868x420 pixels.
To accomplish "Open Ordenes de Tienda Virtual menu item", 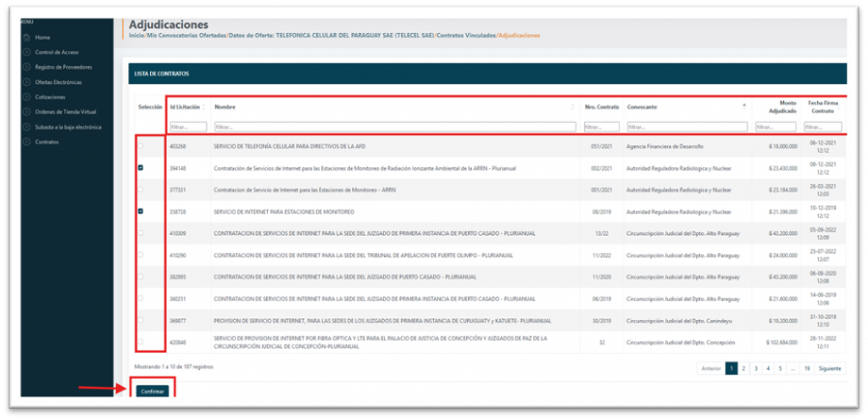I will tap(66, 112).
